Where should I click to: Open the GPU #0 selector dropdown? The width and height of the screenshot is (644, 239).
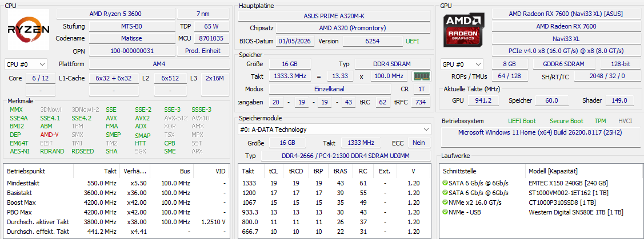pos(462,64)
